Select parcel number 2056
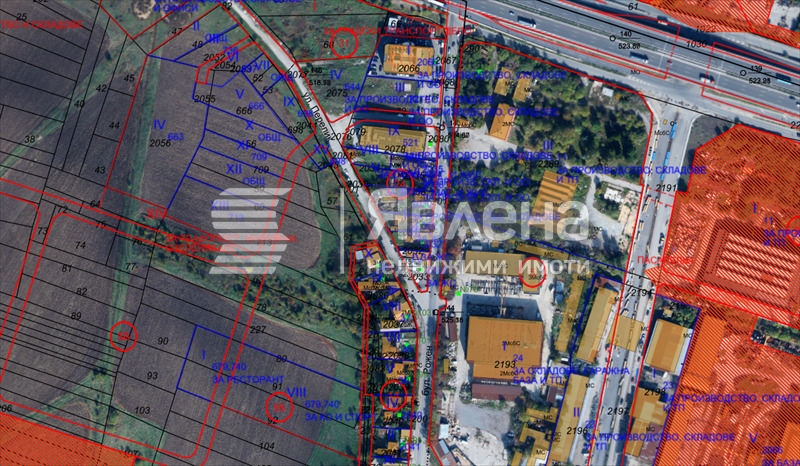Viewport: 800px width, 466px height. pyautogui.click(x=160, y=144)
